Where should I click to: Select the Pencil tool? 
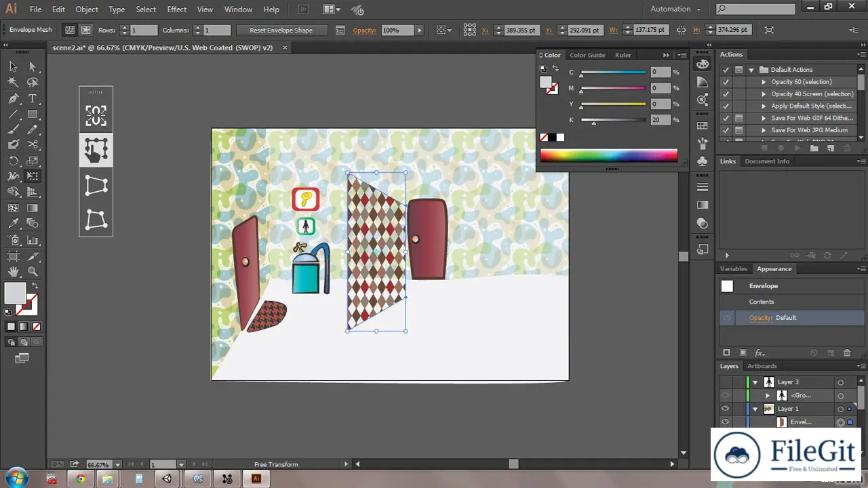click(32, 129)
